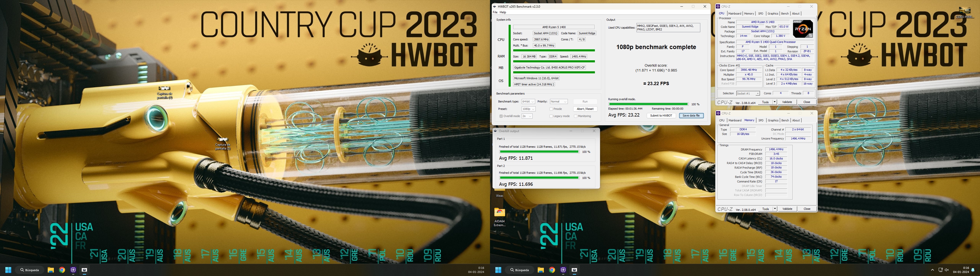Click the '= 23.22 FPS' result text
This screenshot has height=276, width=980.
pos(656,84)
